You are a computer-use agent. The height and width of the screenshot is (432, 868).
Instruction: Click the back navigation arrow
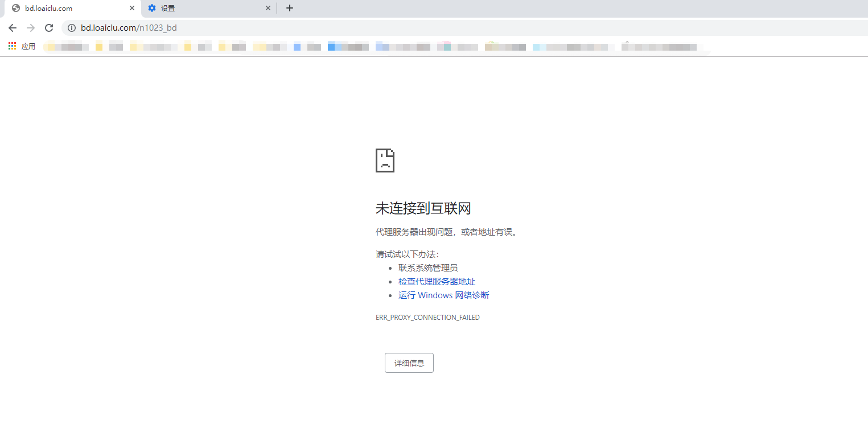[13, 27]
